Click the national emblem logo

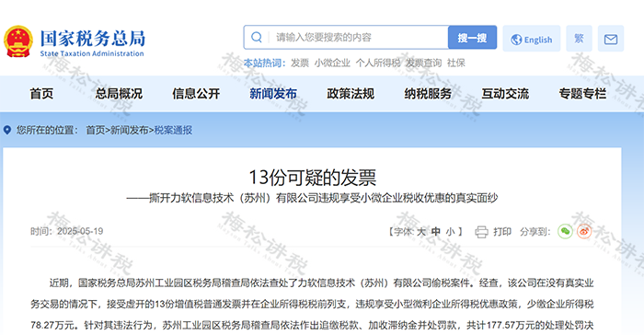click(x=18, y=41)
